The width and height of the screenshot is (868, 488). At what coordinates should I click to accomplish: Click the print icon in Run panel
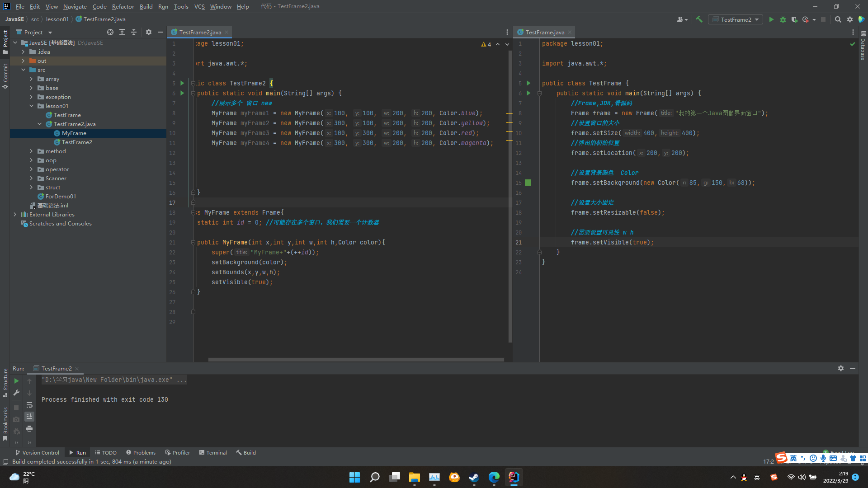click(29, 428)
